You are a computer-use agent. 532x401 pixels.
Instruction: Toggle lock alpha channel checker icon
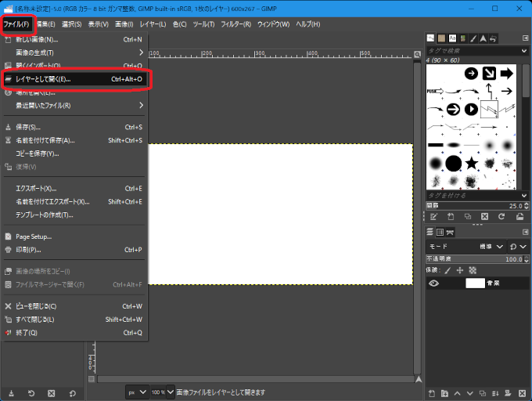(x=473, y=270)
